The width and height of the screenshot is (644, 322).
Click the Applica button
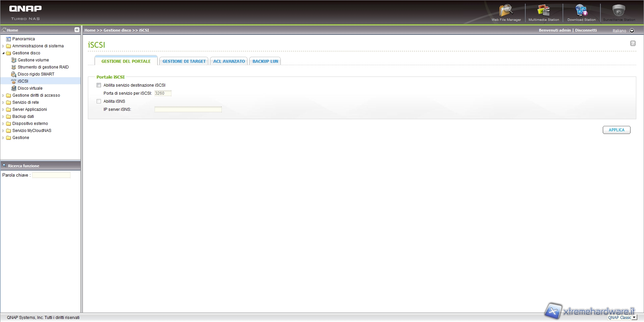[x=616, y=130]
